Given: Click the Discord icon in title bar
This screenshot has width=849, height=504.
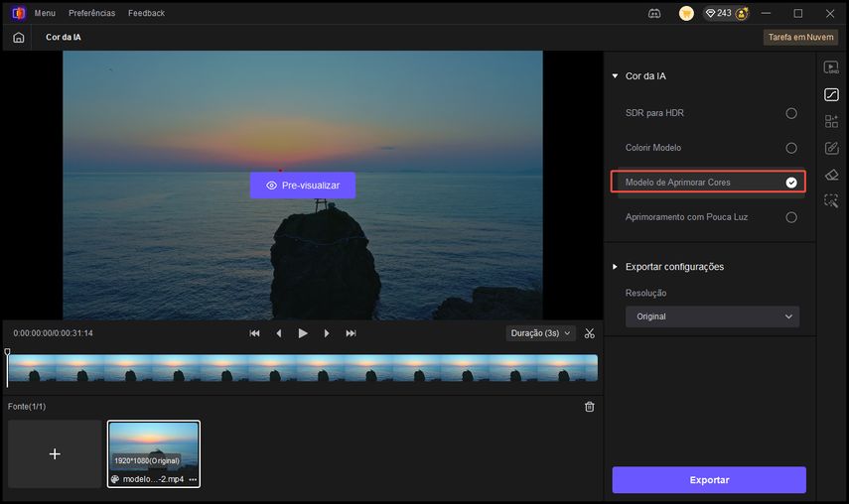Looking at the screenshot, I should pyautogui.click(x=654, y=13).
